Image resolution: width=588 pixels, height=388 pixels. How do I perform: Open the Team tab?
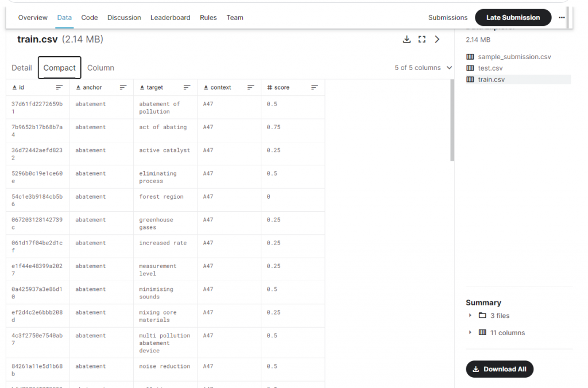tap(235, 18)
